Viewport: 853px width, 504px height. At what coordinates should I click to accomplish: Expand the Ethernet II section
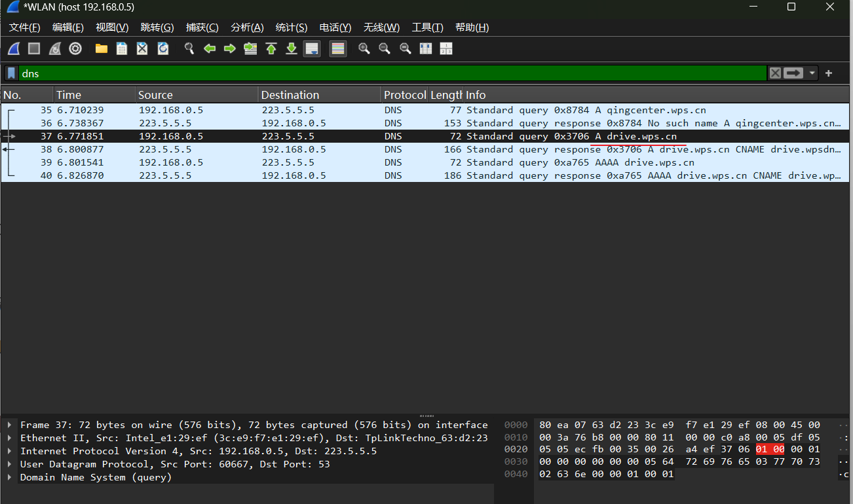[x=9, y=438]
